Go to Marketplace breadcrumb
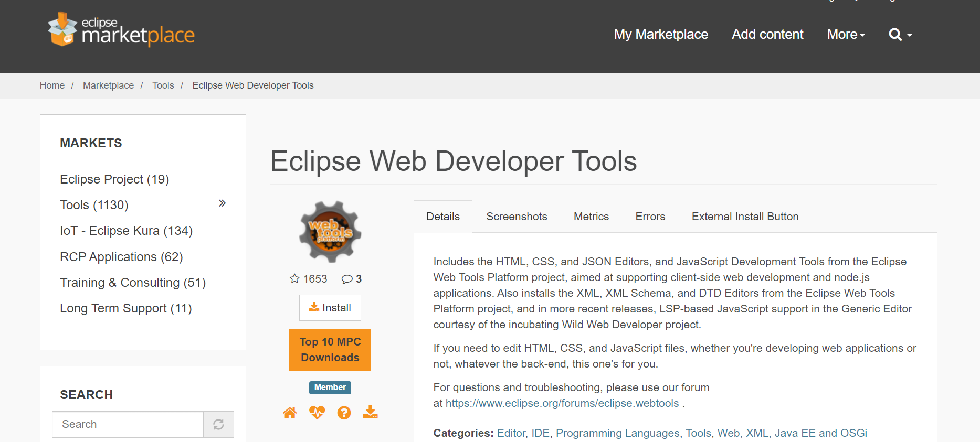 [x=108, y=85]
